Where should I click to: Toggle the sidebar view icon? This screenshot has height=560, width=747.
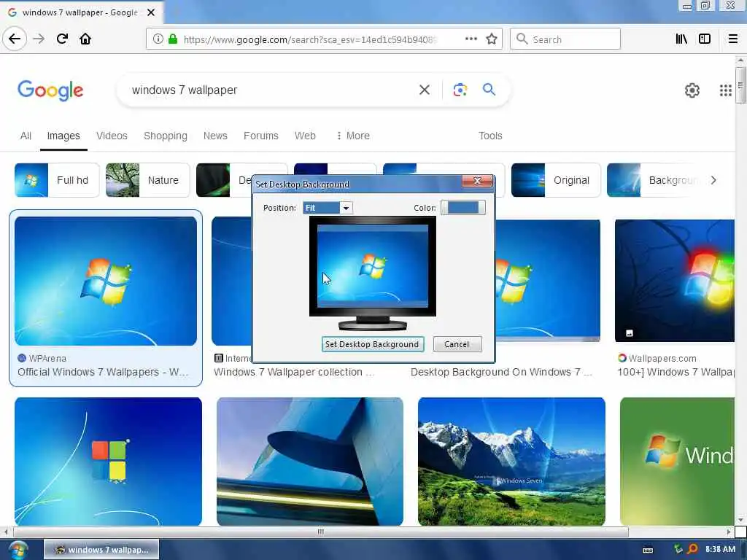point(705,39)
